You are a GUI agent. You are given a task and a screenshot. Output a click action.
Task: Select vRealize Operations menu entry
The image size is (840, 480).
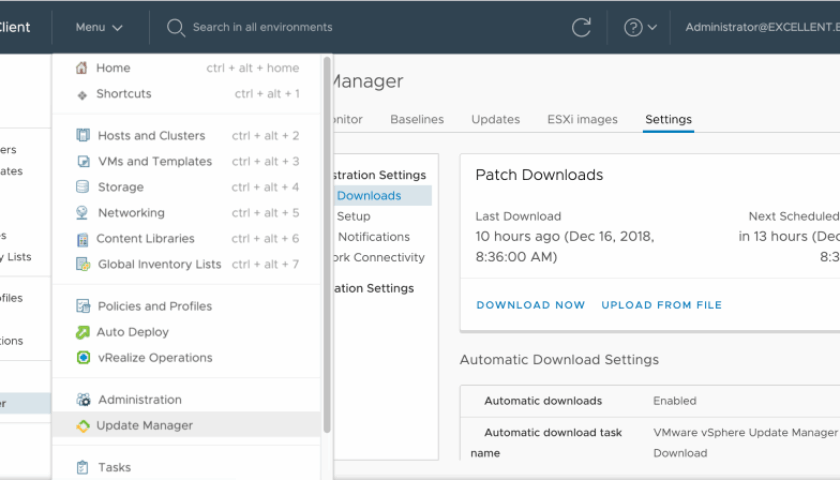[x=187, y=357]
